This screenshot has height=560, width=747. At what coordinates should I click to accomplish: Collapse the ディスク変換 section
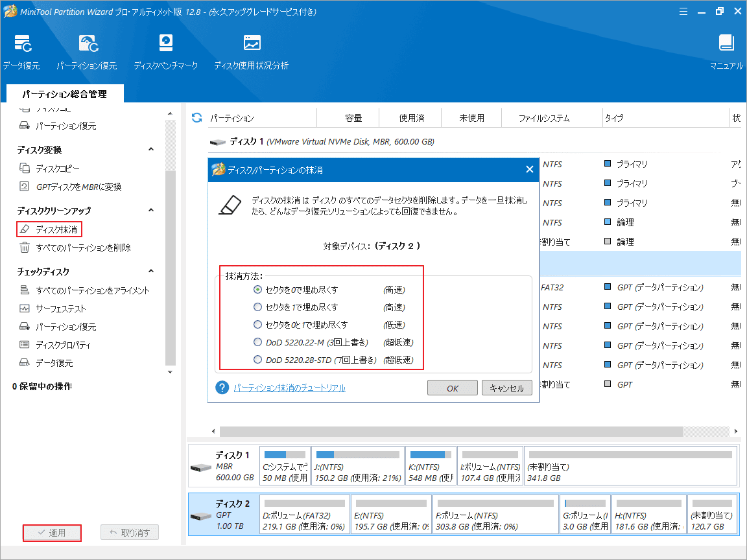pos(151,150)
